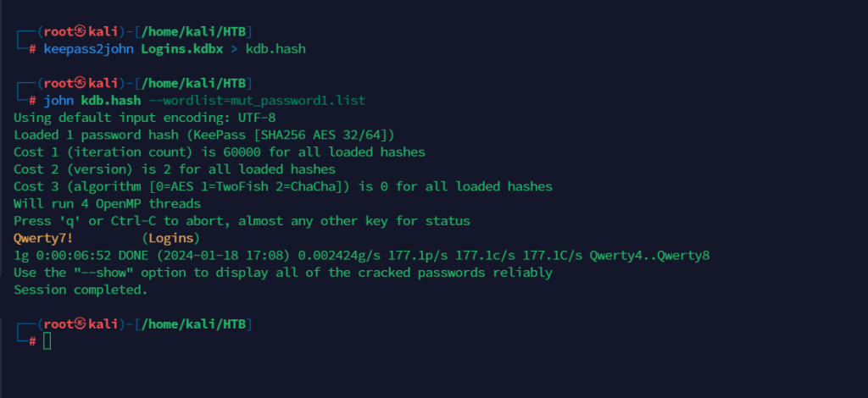Click the (Logins) label beside the password
The image size is (868, 398).
(170, 238)
